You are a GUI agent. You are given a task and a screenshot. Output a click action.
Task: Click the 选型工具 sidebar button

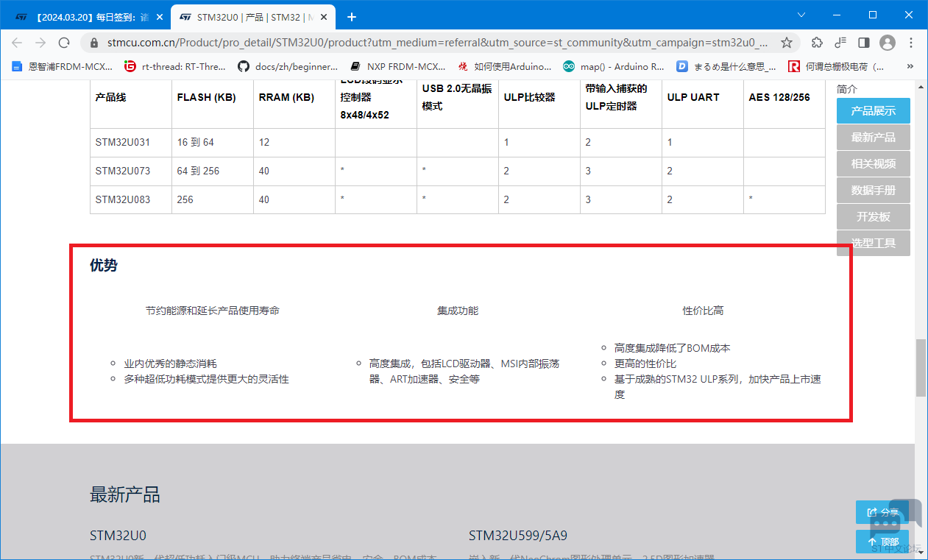point(874,244)
